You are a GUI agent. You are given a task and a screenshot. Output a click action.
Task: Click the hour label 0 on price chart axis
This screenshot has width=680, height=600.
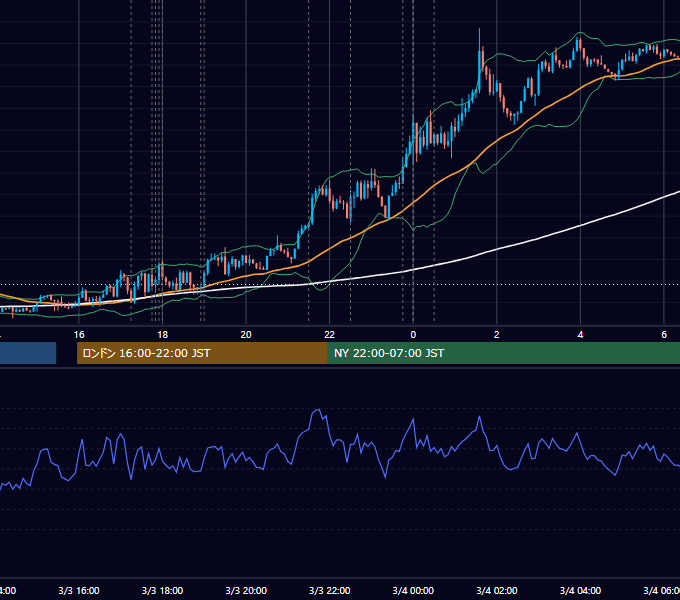tap(413, 335)
